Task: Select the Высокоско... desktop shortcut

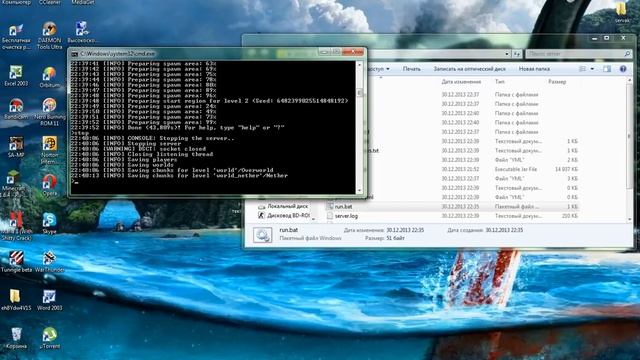Action: pyautogui.click(x=82, y=32)
